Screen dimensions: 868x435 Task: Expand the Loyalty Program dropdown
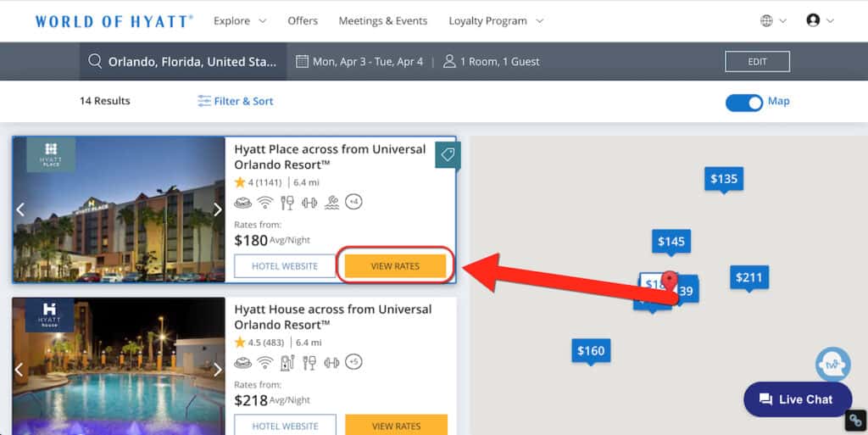[496, 20]
